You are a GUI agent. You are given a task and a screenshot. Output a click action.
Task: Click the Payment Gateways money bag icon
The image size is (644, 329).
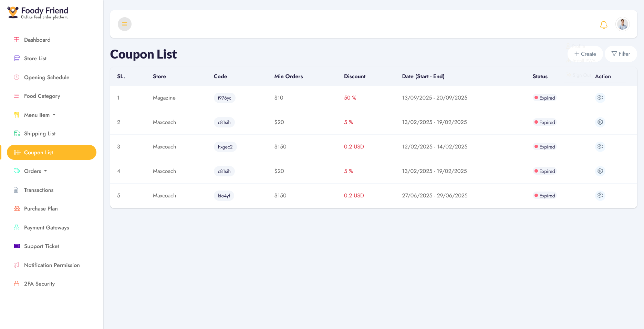[x=17, y=227]
